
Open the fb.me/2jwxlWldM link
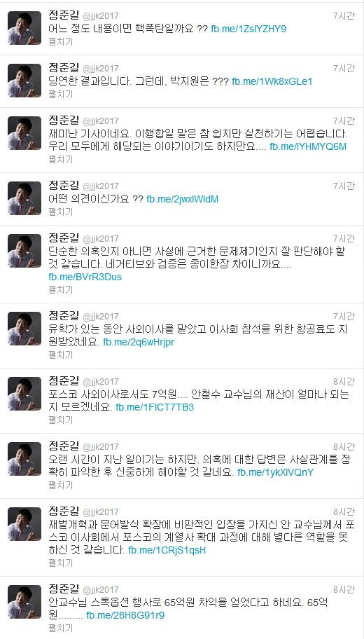183,199
